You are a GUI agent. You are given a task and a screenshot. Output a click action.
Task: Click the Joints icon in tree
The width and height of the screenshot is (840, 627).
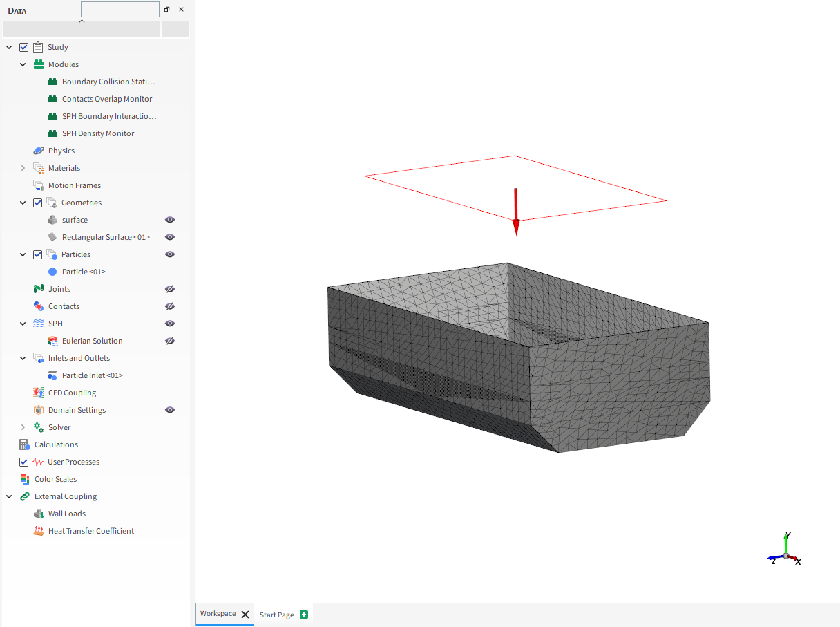coord(39,289)
